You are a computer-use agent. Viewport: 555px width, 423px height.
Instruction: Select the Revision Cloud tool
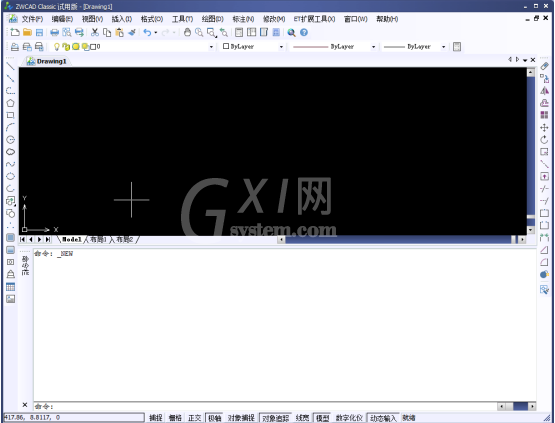(11, 152)
